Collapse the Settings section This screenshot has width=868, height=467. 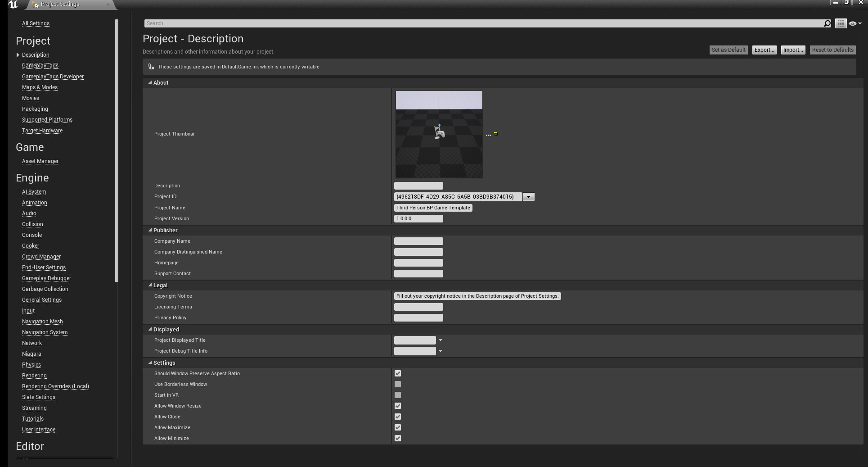(150, 363)
